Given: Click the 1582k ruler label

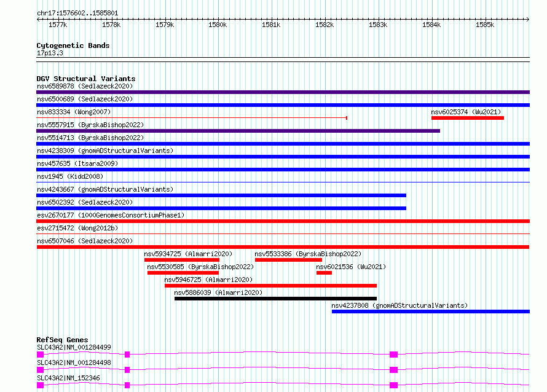Looking at the screenshot, I should (325, 25).
